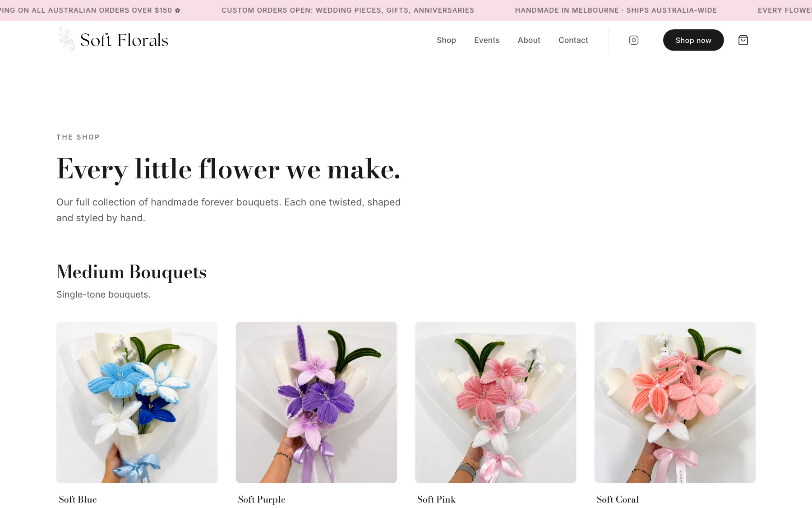The width and height of the screenshot is (812, 508).
Task: Click the Australian orders over $150 banner
Action: [90, 10]
